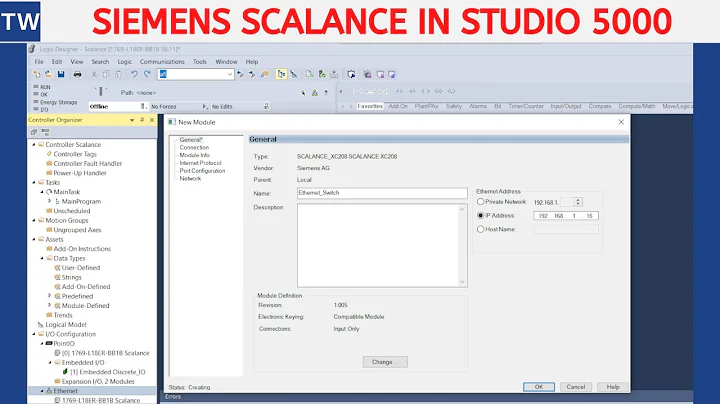Open the Tools menu
This screenshot has width=720, height=404.
coord(200,62)
